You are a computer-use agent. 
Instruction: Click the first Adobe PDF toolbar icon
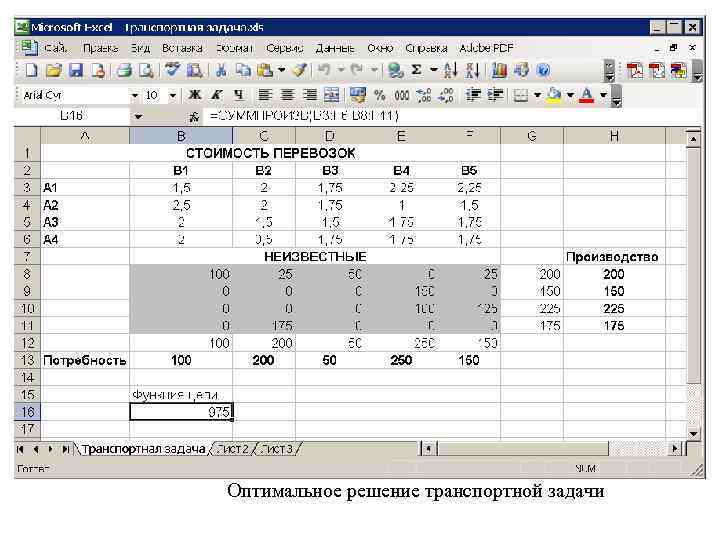[635, 70]
